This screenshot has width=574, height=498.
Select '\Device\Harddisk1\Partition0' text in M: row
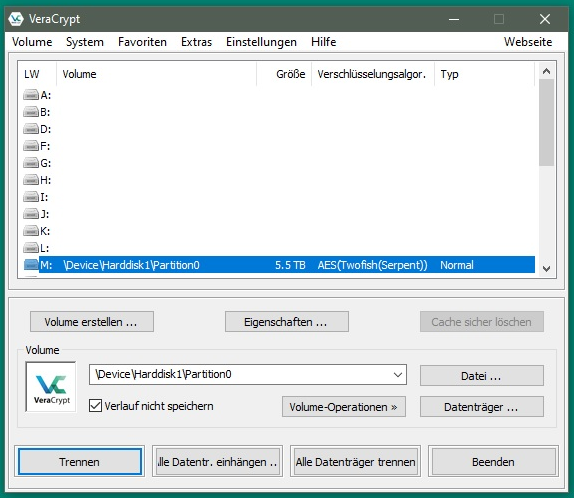pyautogui.click(x=131, y=265)
